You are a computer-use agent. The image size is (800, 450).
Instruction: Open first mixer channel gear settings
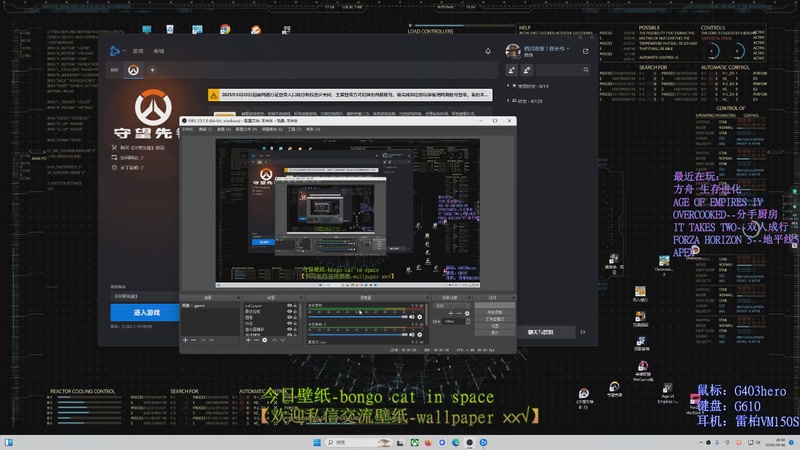coord(419,316)
